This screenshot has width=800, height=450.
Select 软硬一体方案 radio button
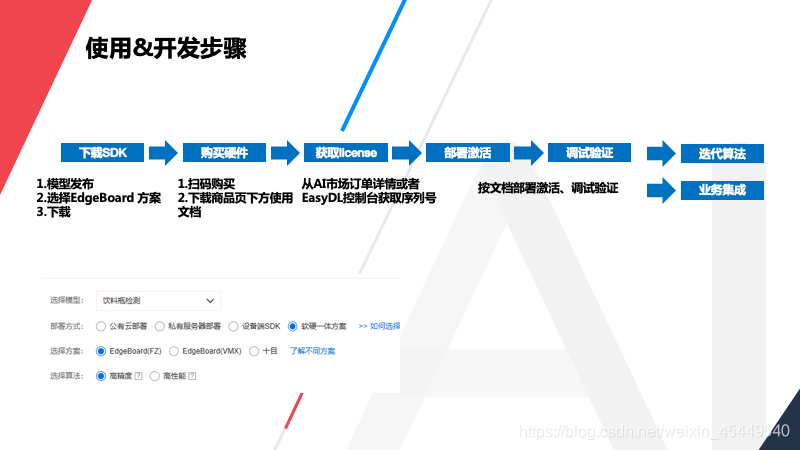292,327
